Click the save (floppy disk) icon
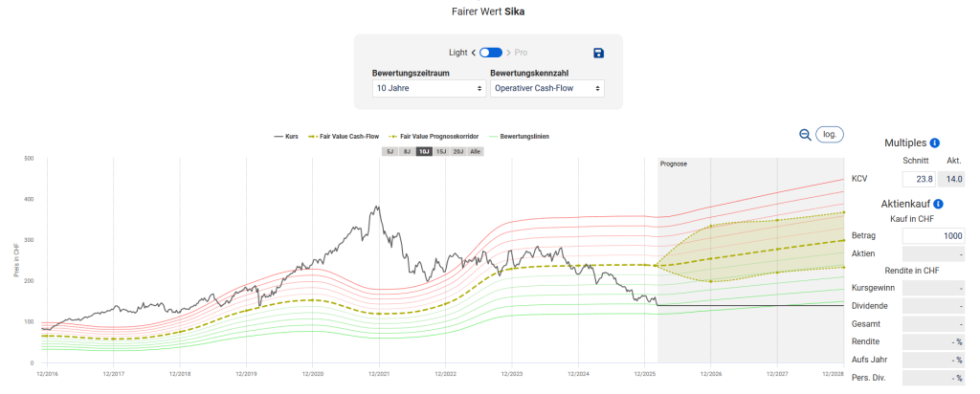Screen dimensions: 980x394 point(599,53)
